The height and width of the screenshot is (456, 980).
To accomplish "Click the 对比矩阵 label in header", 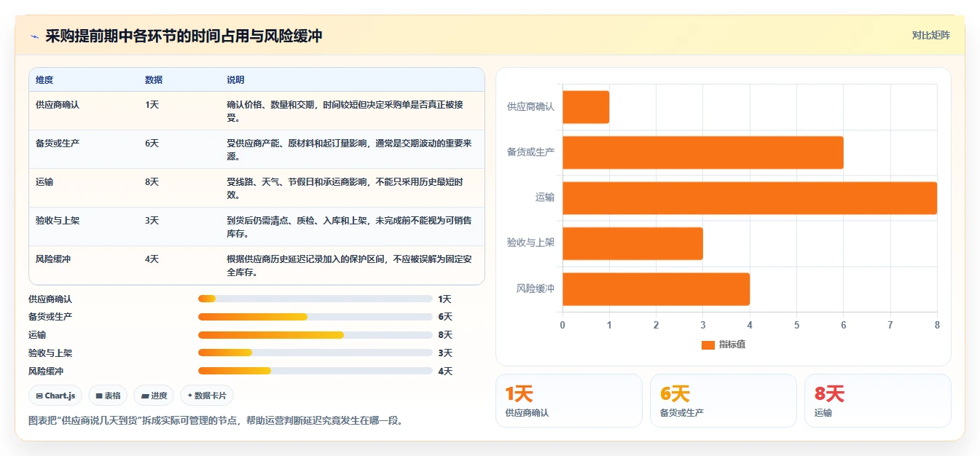I will pyautogui.click(x=930, y=35).
